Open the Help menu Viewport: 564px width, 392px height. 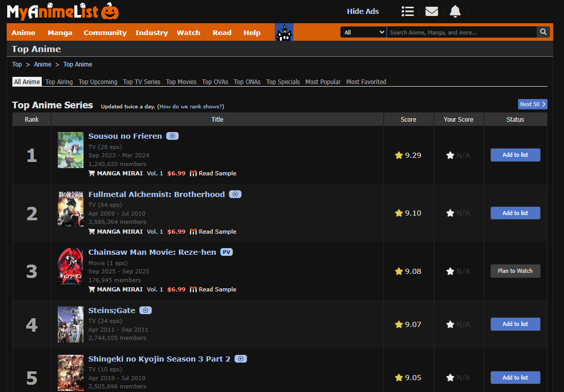(252, 32)
